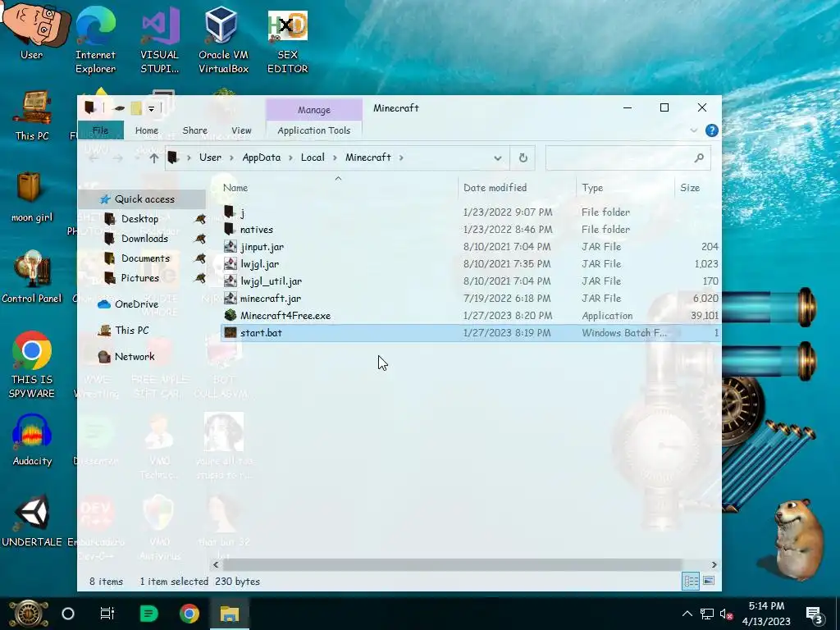Screen dimensions: 840x630
Task: Click the Refresh button in address bar
Action: (x=523, y=157)
